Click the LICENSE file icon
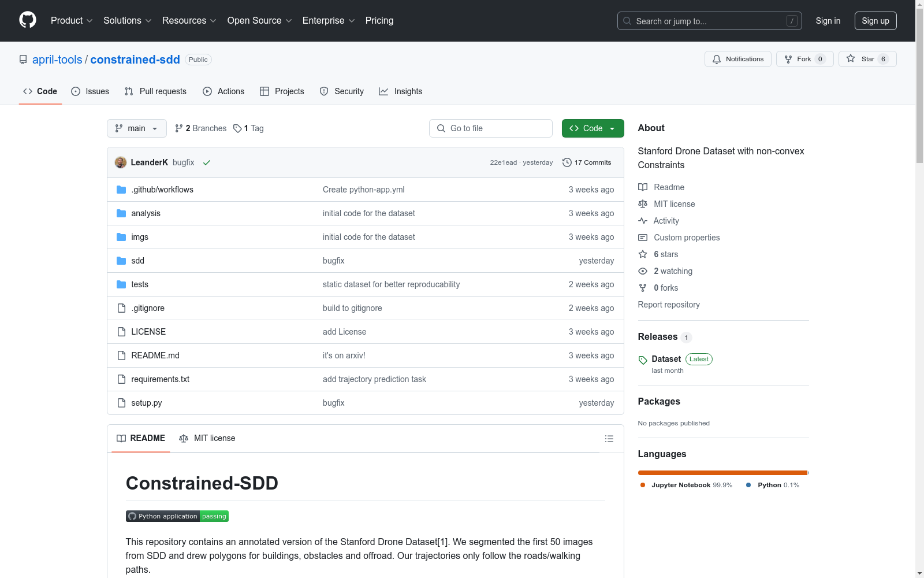The height and width of the screenshot is (578, 924). click(x=121, y=332)
